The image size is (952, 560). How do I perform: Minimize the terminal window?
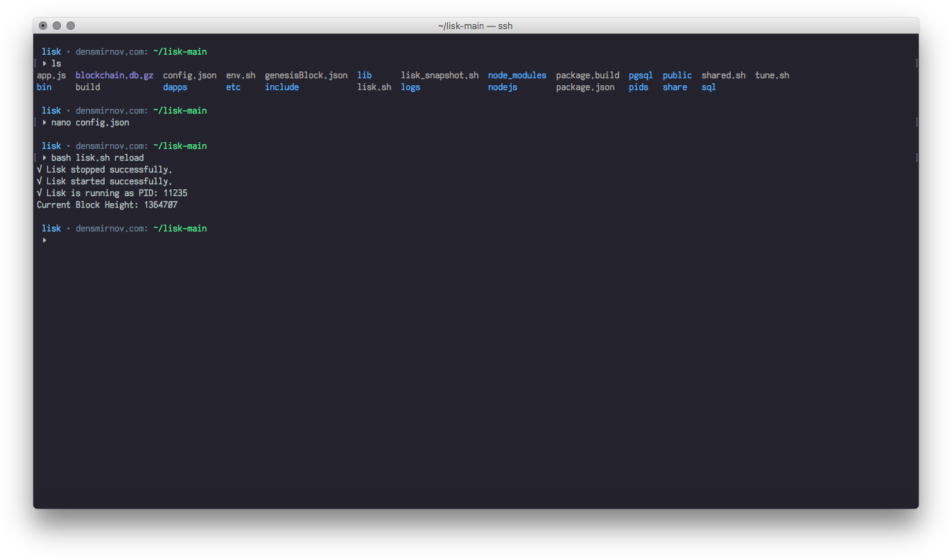[57, 26]
